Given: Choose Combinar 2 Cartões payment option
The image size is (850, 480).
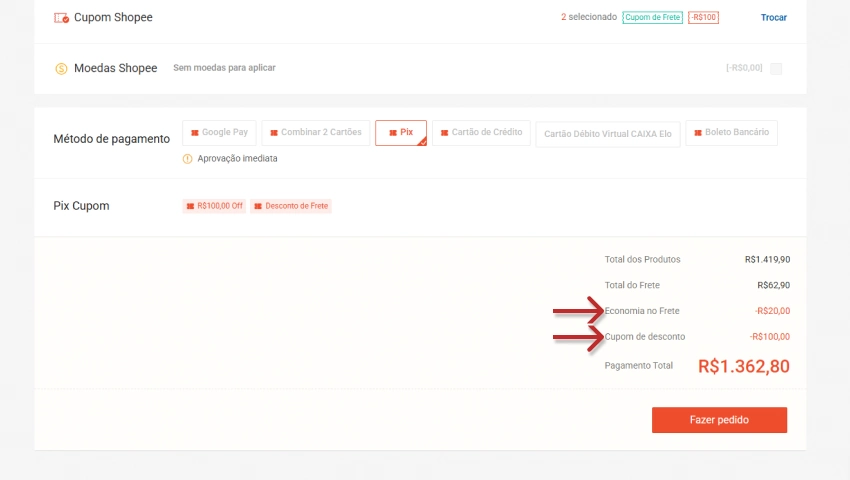Looking at the screenshot, I should 315,133.
